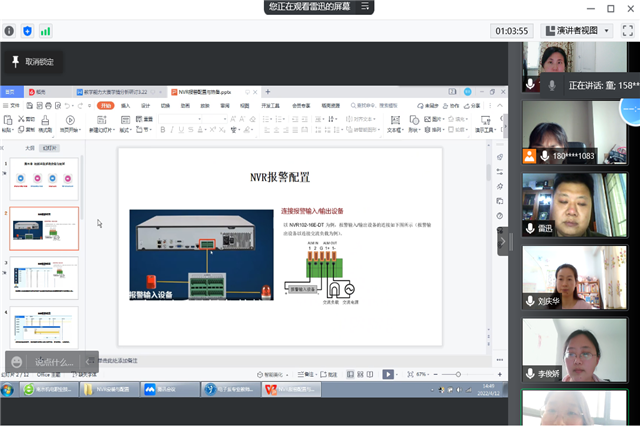Click the orange 开始 ribbon tab
This screenshot has width=640, height=426.
pyautogui.click(x=104, y=104)
